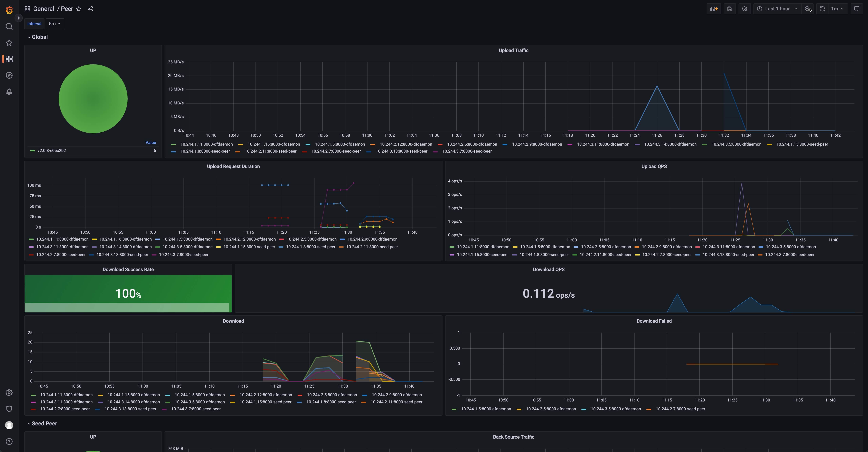The height and width of the screenshot is (452, 868).
Task: Open the Last 1 hour time picker
Action: pos(777,9)
